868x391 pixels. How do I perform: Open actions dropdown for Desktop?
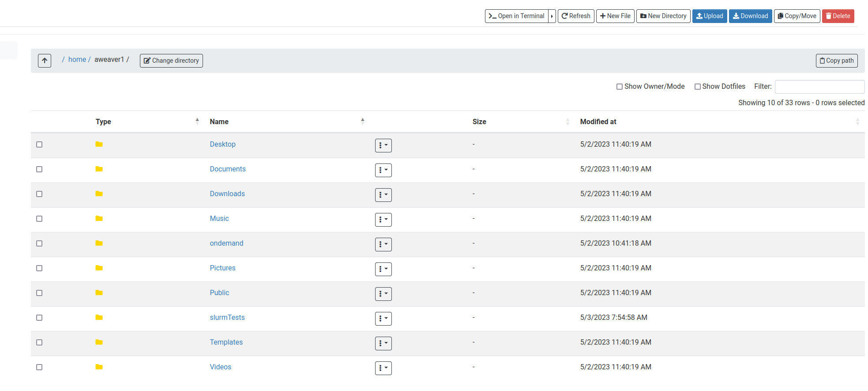click(383, 145)
